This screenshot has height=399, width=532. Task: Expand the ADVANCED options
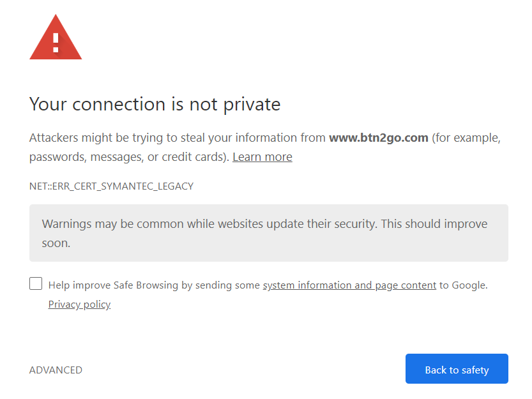pos(56,370)
